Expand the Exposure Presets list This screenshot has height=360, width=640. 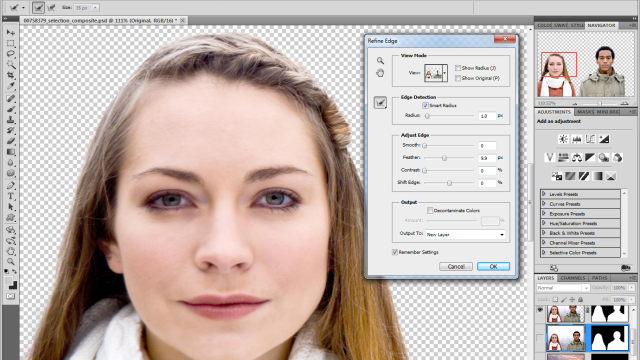[x=544, y=213]
